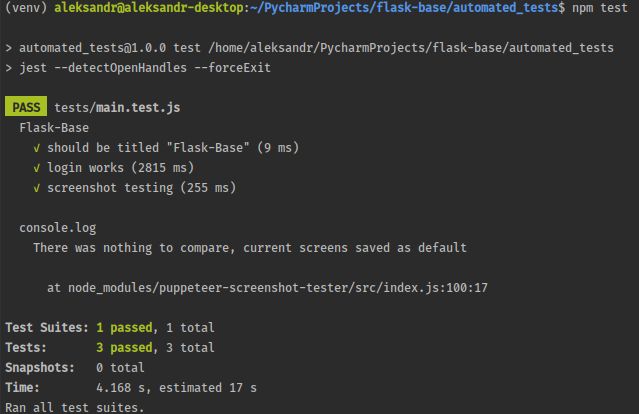
Task: Click checkmark beside 'screenshot testing' test
Action: pos(37,188)
